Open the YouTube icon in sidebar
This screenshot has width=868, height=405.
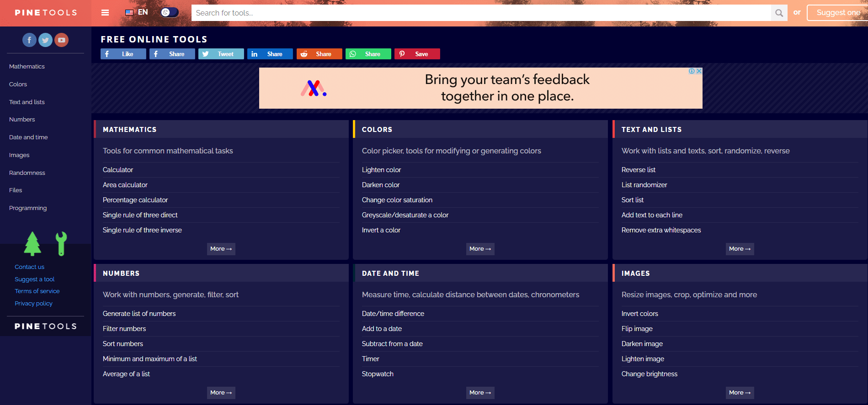pos(61,40)
